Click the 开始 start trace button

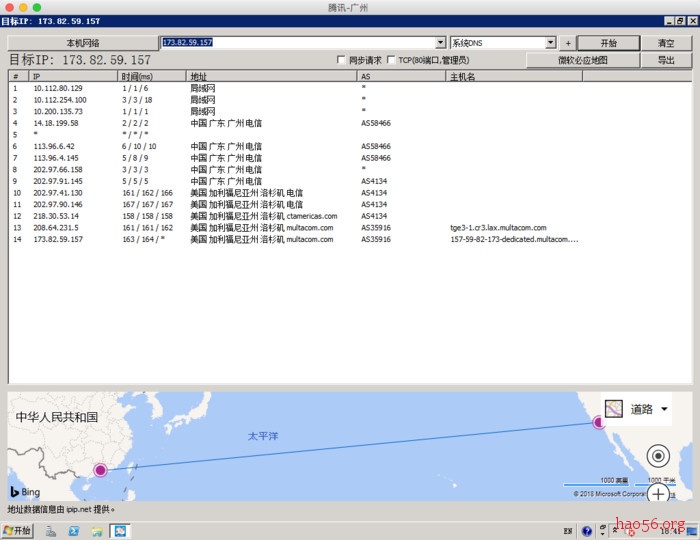pyautogui.click(x=608, y=43)
